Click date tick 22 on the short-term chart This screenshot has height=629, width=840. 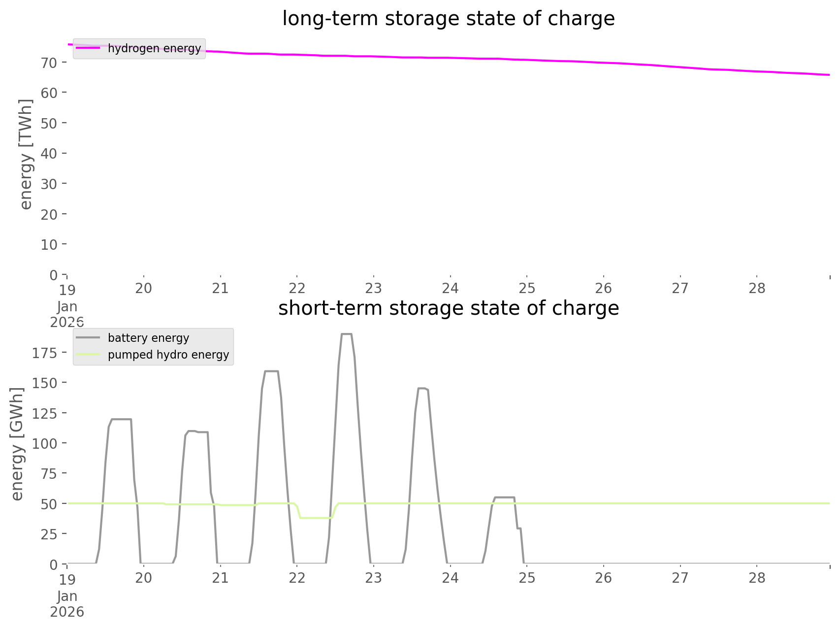click(297, 578)
